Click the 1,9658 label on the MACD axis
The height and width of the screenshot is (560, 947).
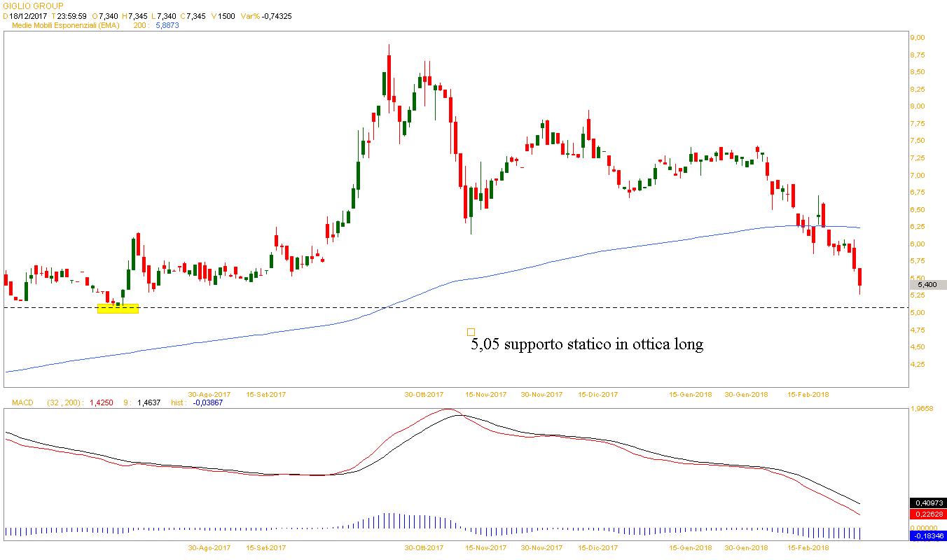point(922,408)
